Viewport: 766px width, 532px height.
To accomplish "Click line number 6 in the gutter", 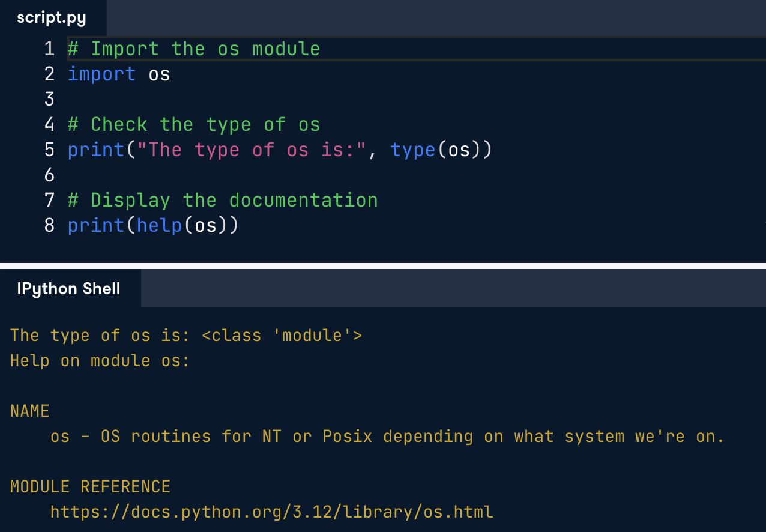I will (x=49, y=175).
